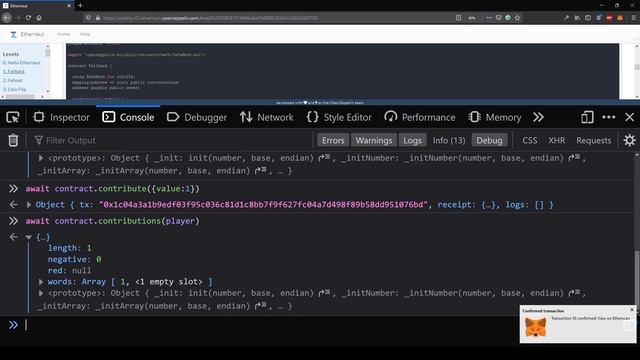Dismiss the Confirmed transaction notification
Image resolution: width=640 pixels, height=360 pixels.
632,310
